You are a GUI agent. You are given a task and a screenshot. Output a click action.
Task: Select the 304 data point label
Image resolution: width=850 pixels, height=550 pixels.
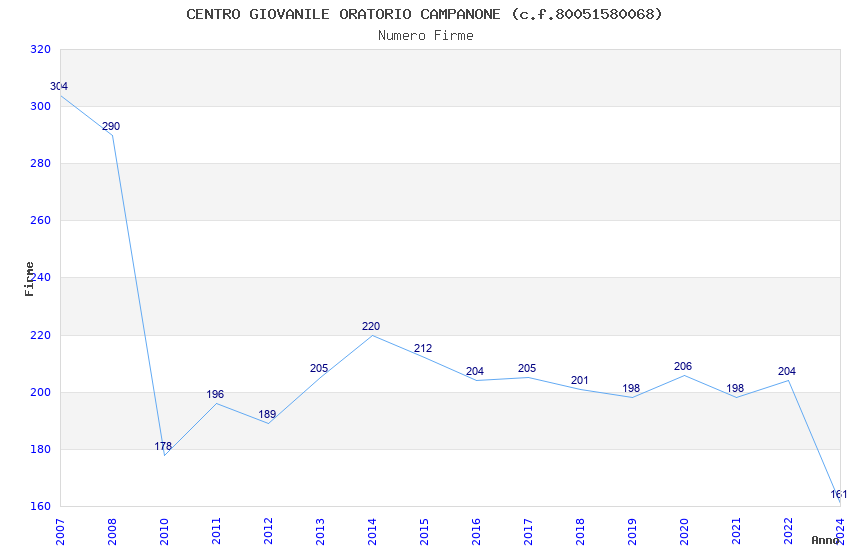[x=59, y=87]
